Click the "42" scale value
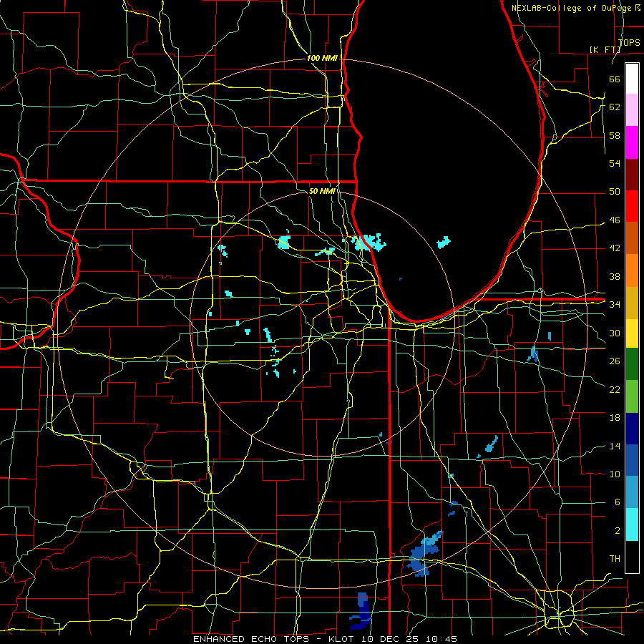Image resolution: width=644 pixels, height=644 pixels. 615,248
